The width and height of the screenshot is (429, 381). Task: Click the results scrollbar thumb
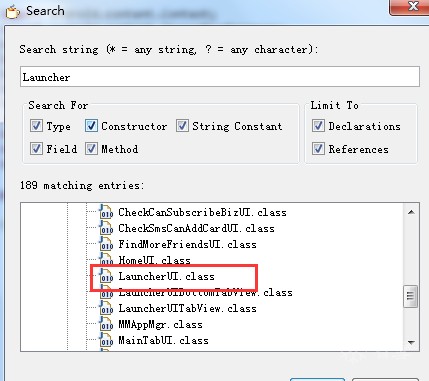point(411,296)
